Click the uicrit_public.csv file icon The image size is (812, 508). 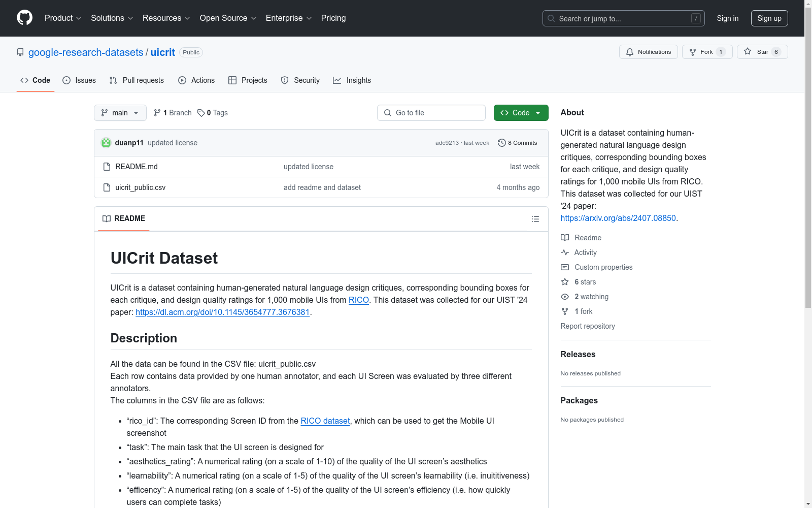pyautogui.click(x=107, y=187)
